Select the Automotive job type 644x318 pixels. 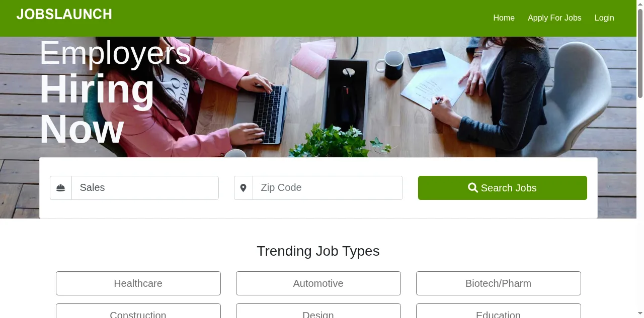click(x=318, y=283)
